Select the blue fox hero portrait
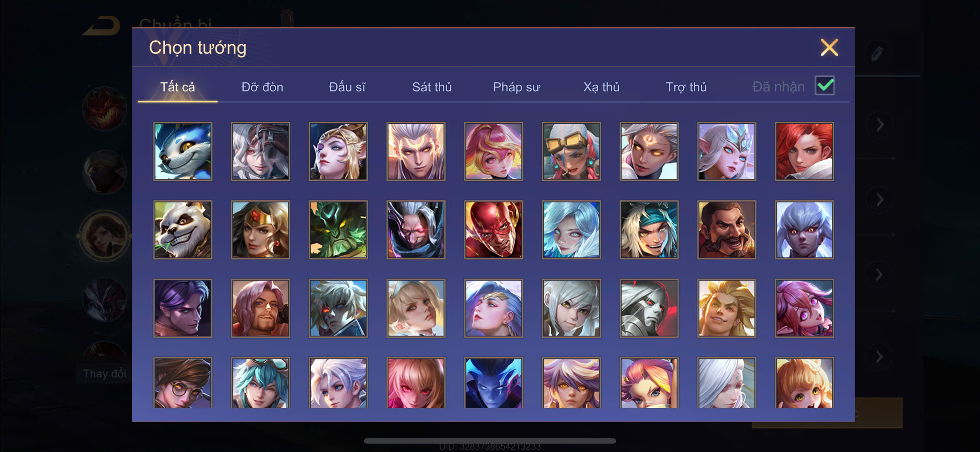This screenshot has height=452, width=980. tap(183, 151)
